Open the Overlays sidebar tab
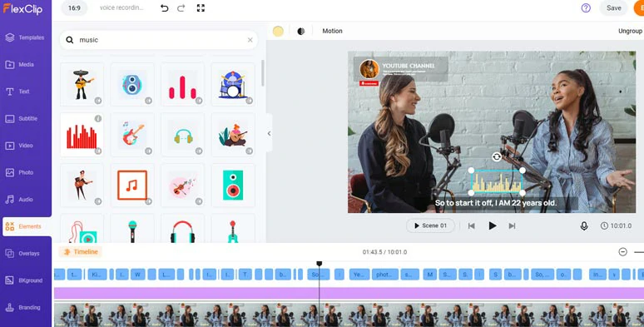Screen dimensions: 644x327 pos(26,254)
